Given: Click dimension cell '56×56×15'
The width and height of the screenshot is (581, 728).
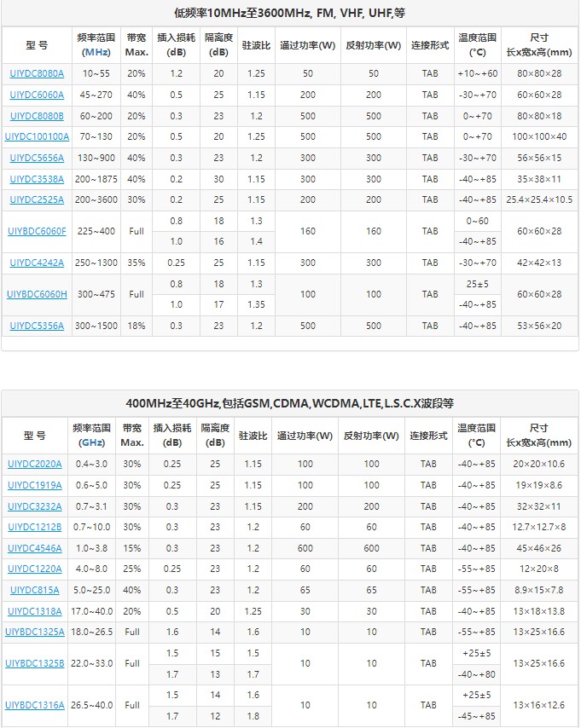Looking at the screenshot, I should (539, 158).
